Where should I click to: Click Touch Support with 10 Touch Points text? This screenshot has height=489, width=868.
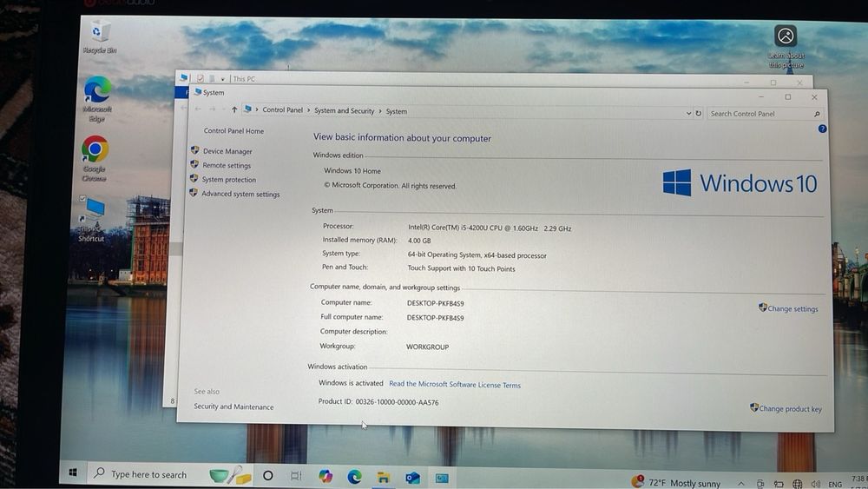click(461, 268)
